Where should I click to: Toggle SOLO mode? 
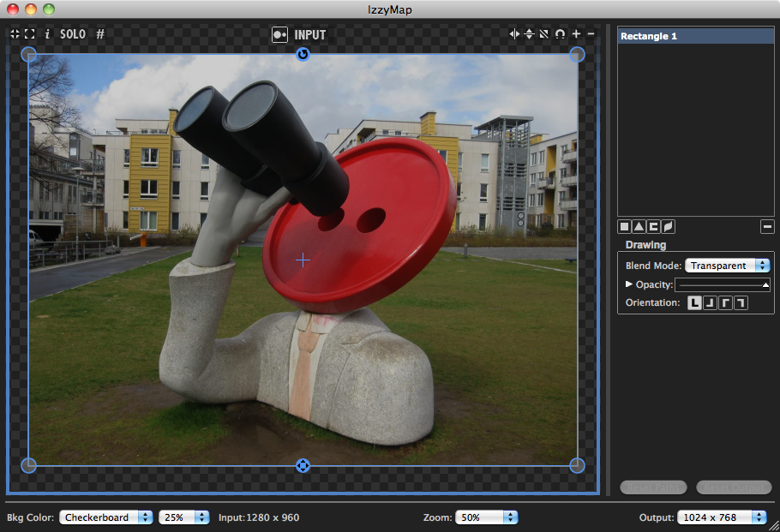coord(73,34)
